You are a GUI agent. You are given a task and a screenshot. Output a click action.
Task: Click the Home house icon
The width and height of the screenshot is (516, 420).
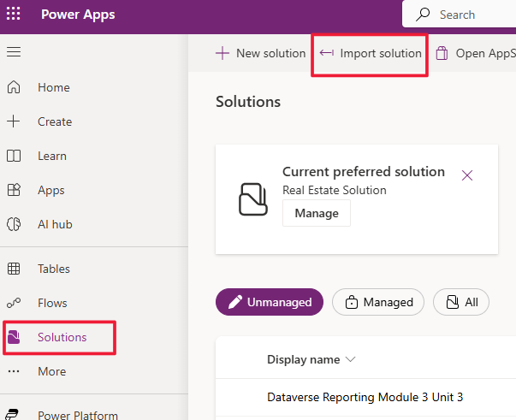14,87
